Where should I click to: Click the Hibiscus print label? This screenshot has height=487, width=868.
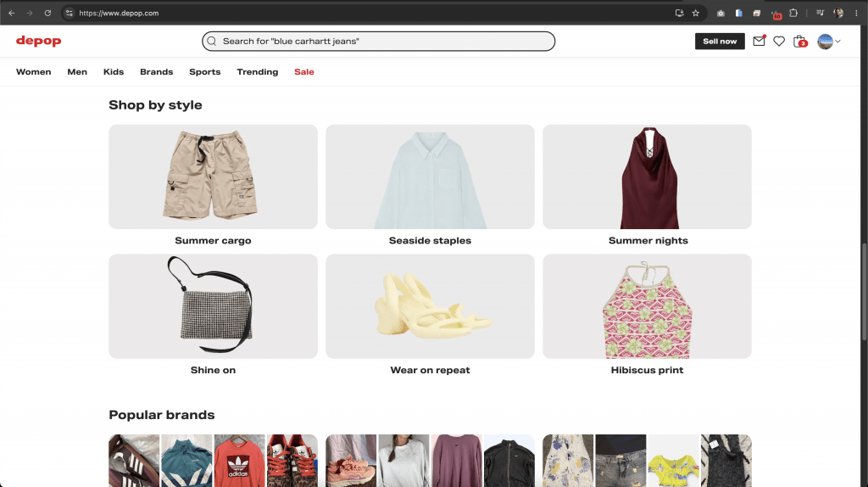(647, 370)
